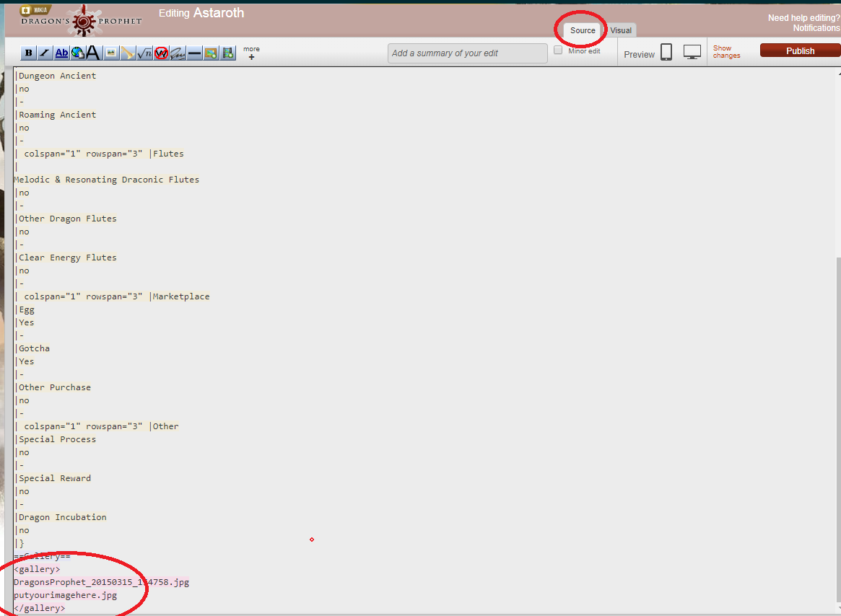The image size is (841, 616).
Task: Click the 'Other Purchase' line
Action: coord(53,387)
